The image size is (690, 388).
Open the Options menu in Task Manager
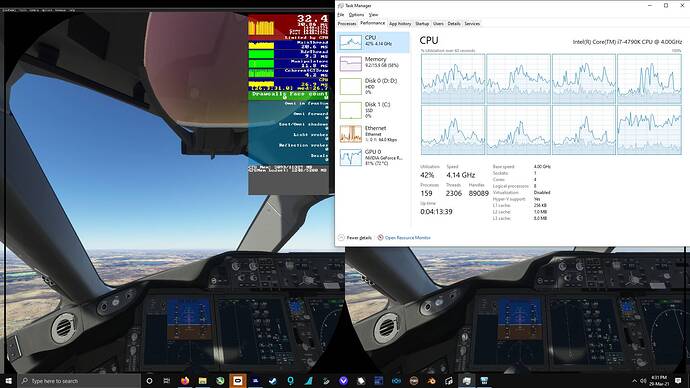(356, 15)
